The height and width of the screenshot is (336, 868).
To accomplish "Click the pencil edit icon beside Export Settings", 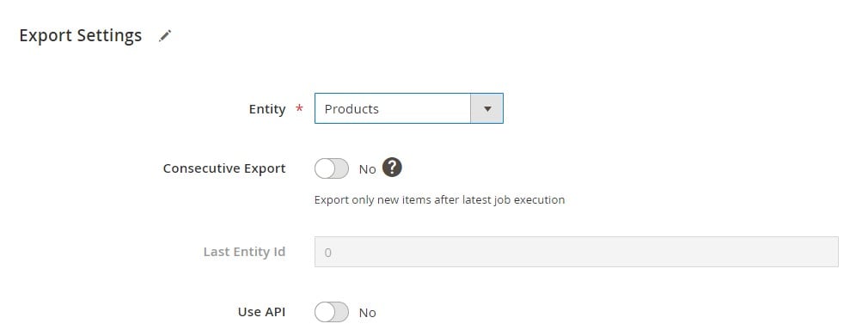I will [165, 36].
